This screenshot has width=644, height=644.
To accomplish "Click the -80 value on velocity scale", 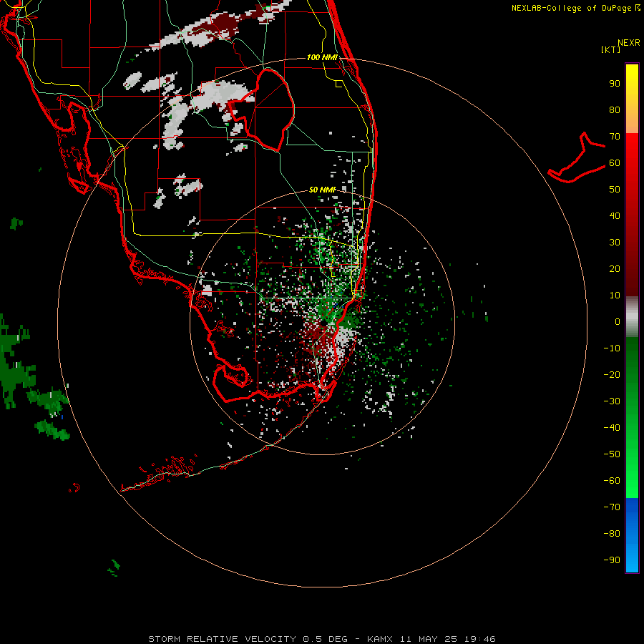I will pos(612,534).
